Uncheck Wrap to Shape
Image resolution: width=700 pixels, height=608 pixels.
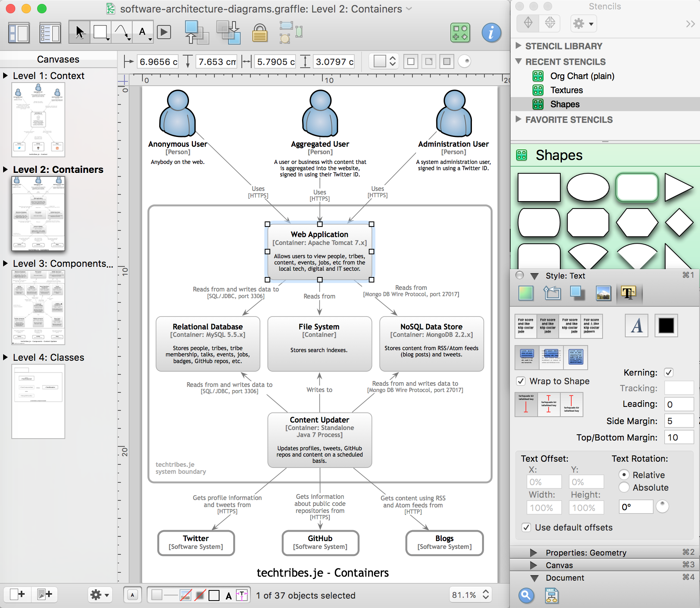point(521,381)
